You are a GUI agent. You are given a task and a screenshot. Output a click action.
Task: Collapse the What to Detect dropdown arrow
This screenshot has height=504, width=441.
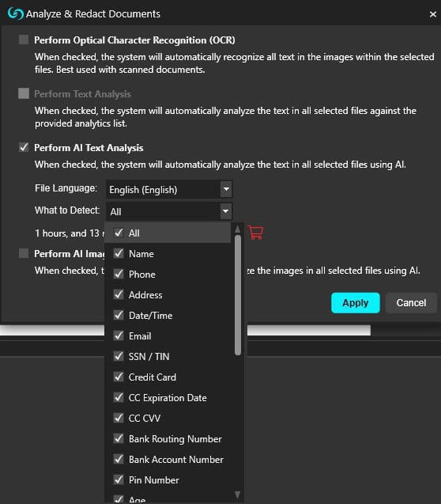coord(226,211)
